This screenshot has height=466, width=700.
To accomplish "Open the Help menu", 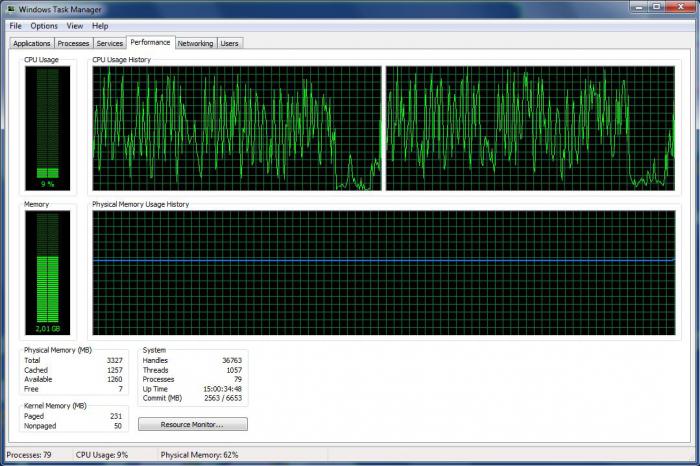I will point(100,26).
